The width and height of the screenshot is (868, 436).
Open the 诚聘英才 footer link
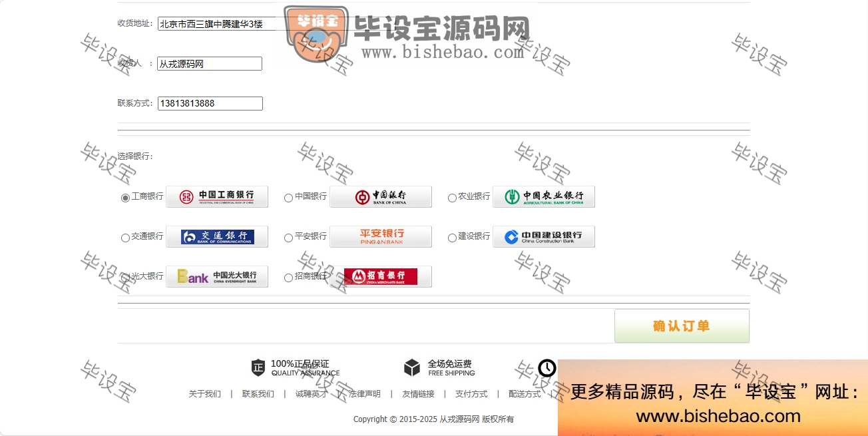point(312,394)
